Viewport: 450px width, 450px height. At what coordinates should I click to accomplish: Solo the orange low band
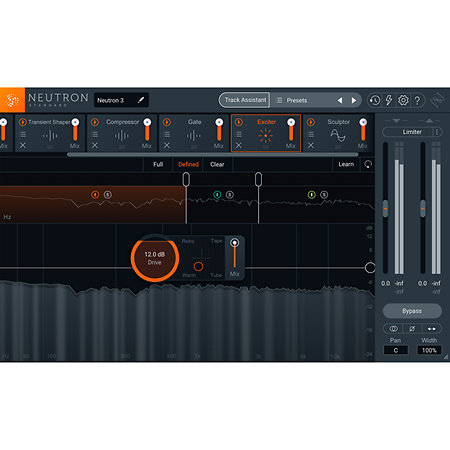tap(108, 195)
